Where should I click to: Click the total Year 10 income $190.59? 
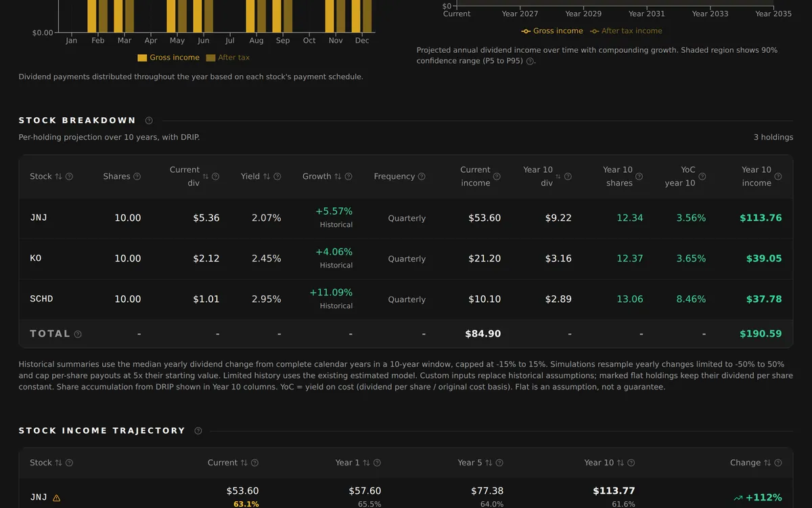761,334
